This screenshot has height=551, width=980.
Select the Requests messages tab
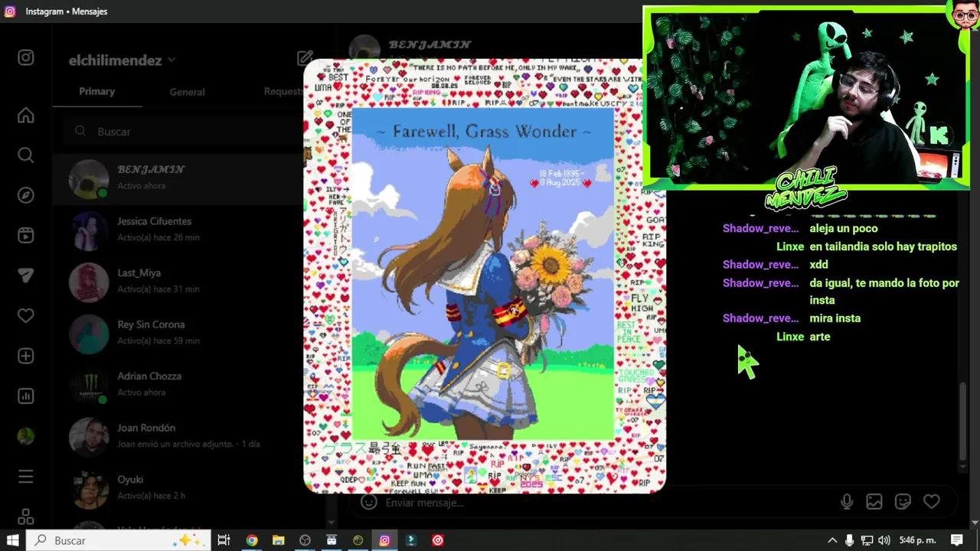[283, 92]
